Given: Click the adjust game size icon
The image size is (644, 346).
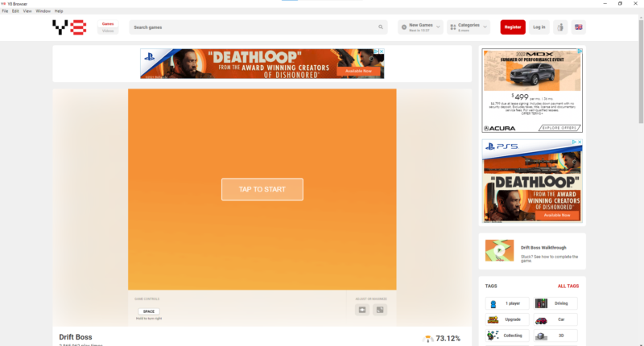Looking at the screenshot, I should pos(361,310).
